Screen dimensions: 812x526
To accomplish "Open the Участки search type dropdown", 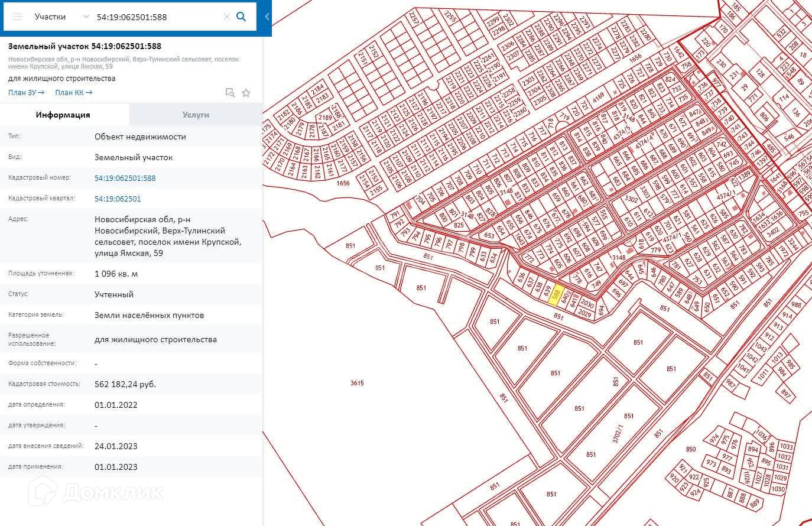I will coord(61,17).
